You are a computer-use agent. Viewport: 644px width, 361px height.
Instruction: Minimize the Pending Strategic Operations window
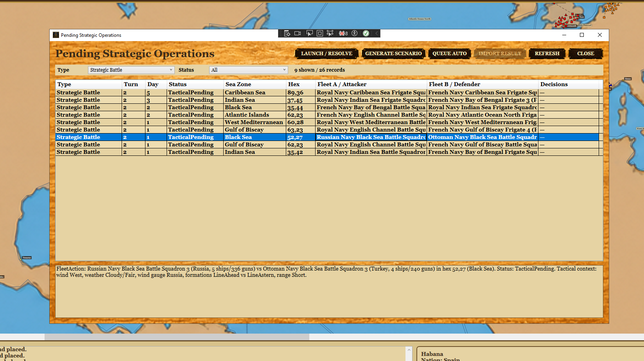click(564, 35)
